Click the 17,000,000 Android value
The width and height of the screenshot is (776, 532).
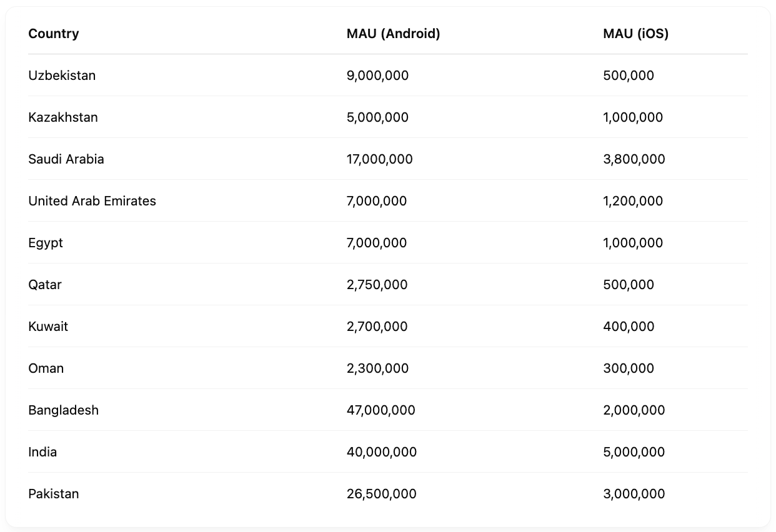click(x=380, y=159)
